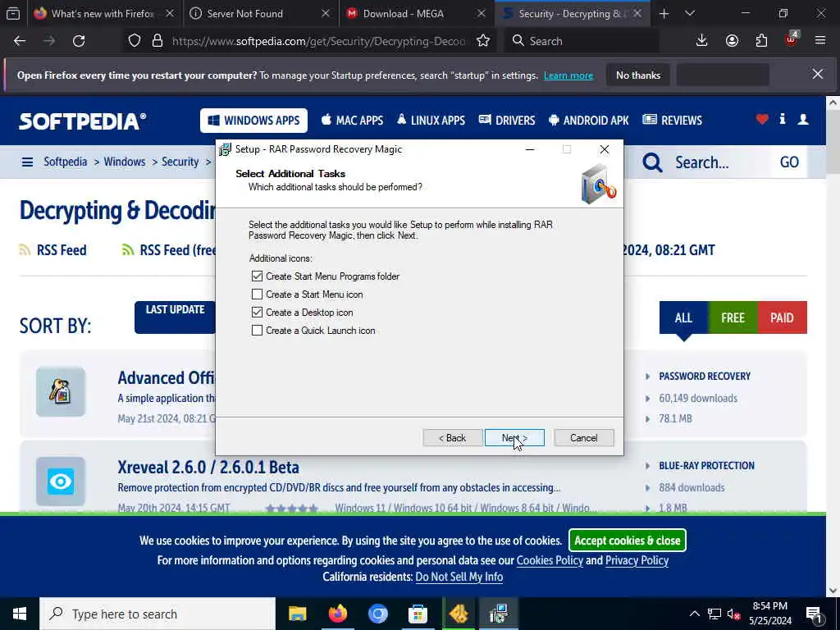This screenshot has width=840, height=630.
Task: Reload the current page
Action: click(79, 41)
